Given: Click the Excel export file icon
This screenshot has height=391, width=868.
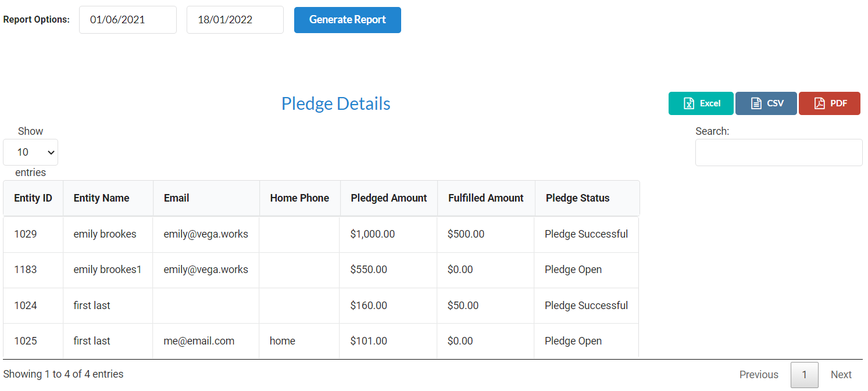Looking at the screenshot, I should (x=689, y=103).
